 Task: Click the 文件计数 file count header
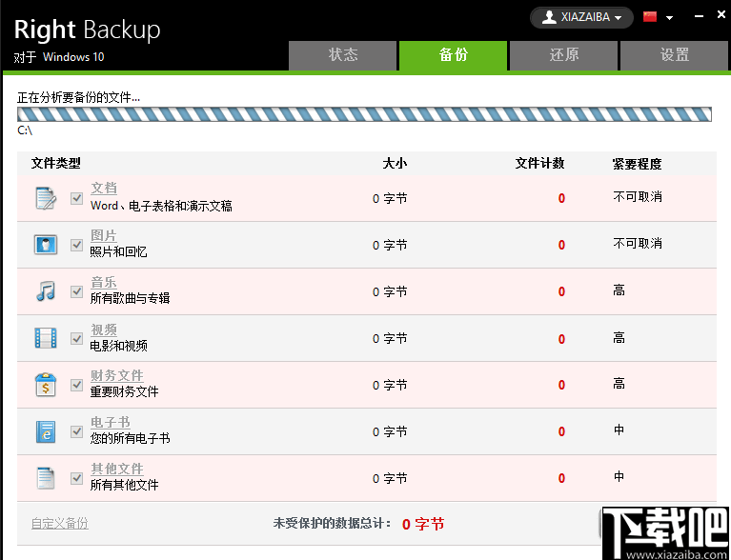click(x=539, y=163)
